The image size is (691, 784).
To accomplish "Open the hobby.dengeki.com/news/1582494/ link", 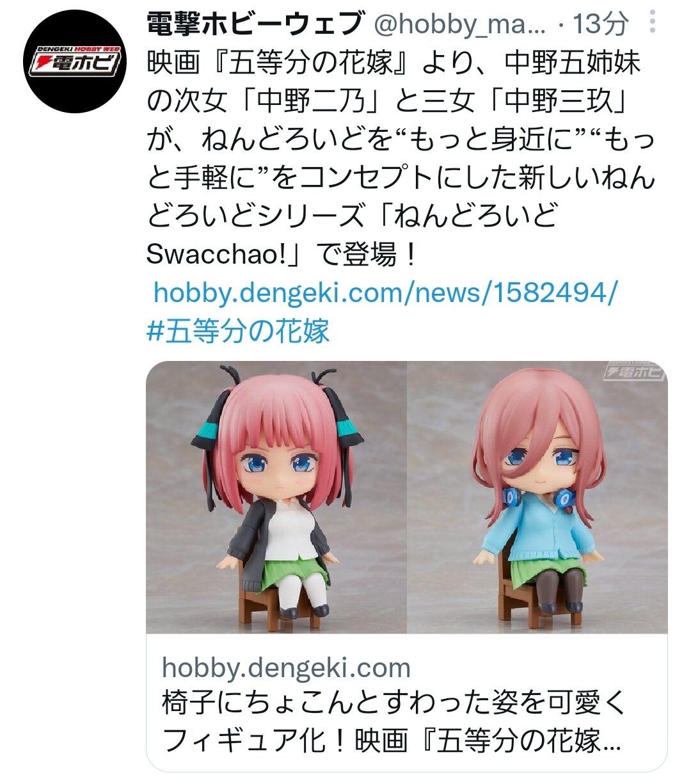I will coord(386,293).
